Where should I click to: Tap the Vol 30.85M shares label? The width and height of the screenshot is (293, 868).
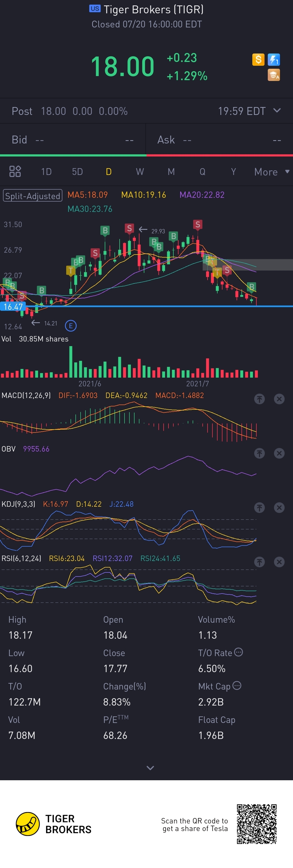[x=35, y=339]
